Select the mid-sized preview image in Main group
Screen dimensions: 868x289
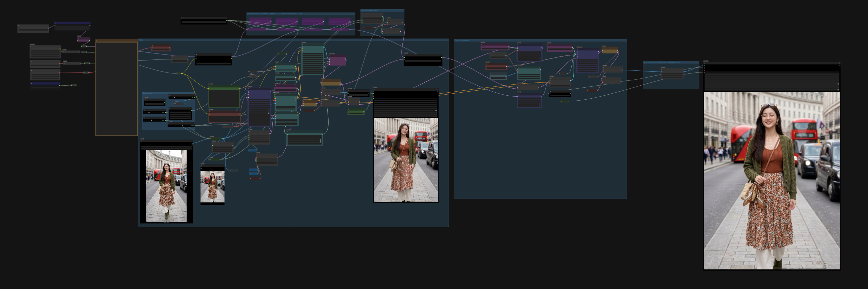click(406, 160)
